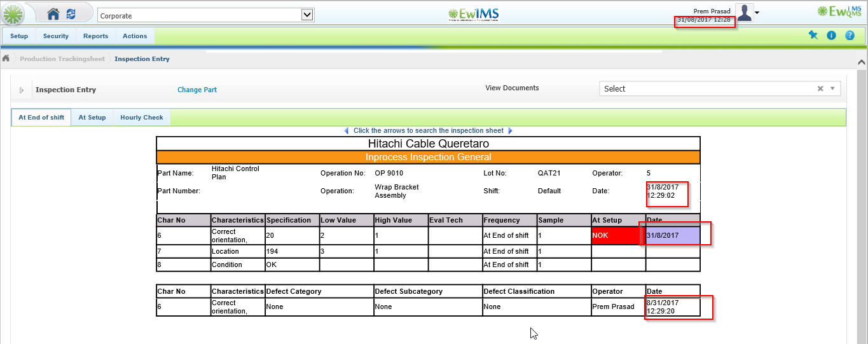This screenshot has width=868, height=344.
Task: Click the Hitachi Control Plan part name
Action: point(235,173)
